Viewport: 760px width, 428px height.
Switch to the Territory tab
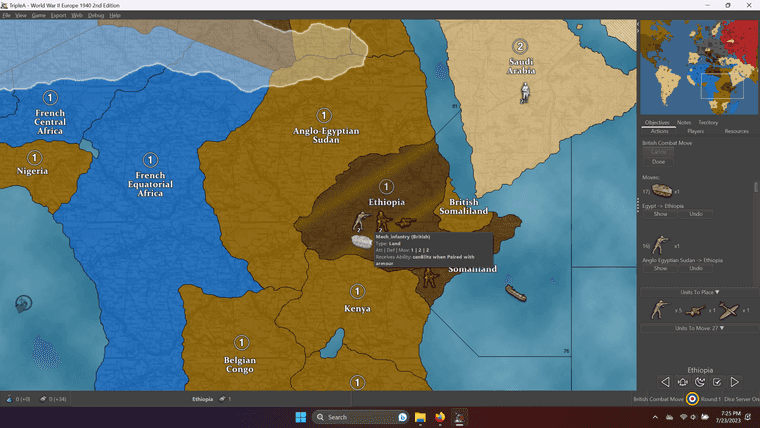coord(708,122)
